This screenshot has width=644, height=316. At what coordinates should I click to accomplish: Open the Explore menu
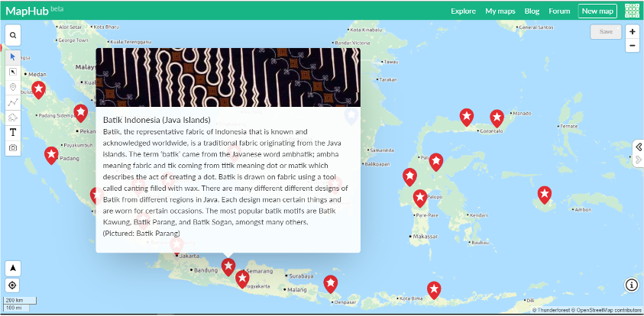click(463, 11)
